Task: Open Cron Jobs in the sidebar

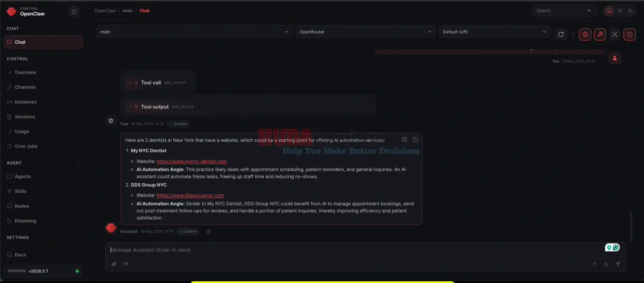Action: point(43,146)
